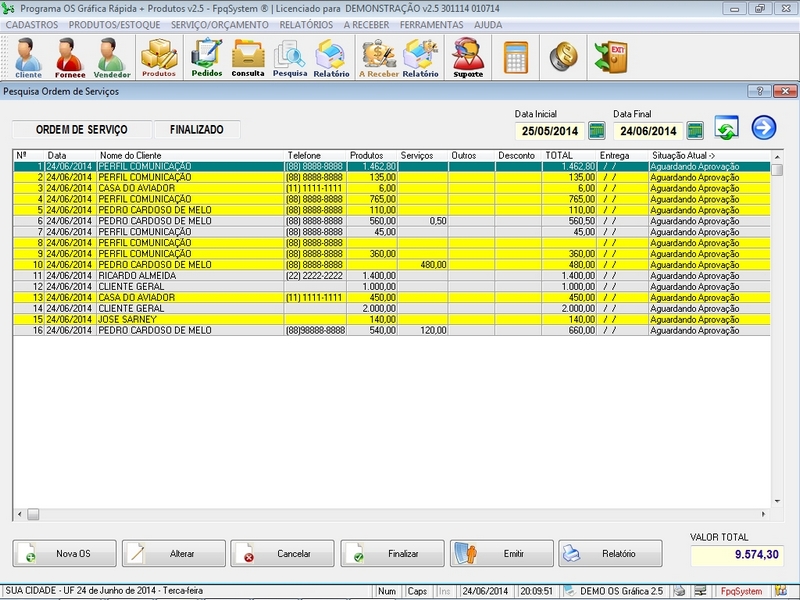Open the RELATÓRIOS menu

(306, 24)
